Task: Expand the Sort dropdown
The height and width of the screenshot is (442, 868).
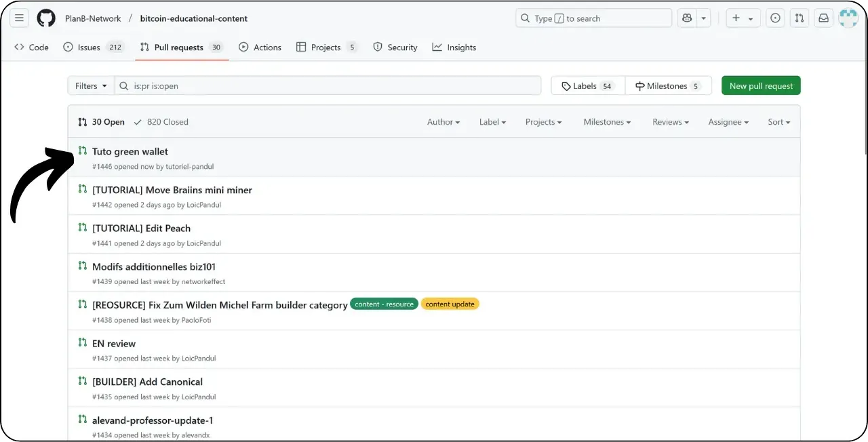Action: (x=778, y=122)
